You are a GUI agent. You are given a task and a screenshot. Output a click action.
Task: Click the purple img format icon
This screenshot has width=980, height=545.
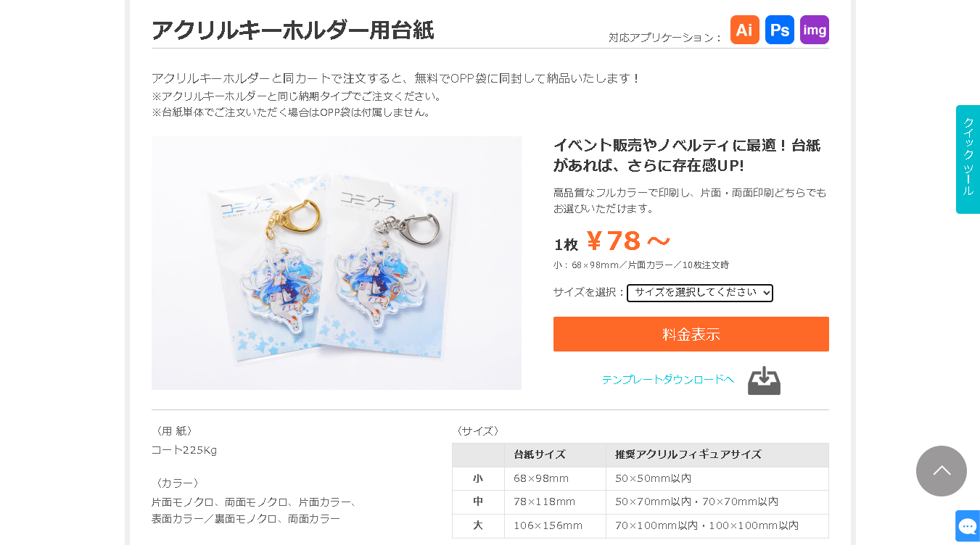tap(815, 30)
